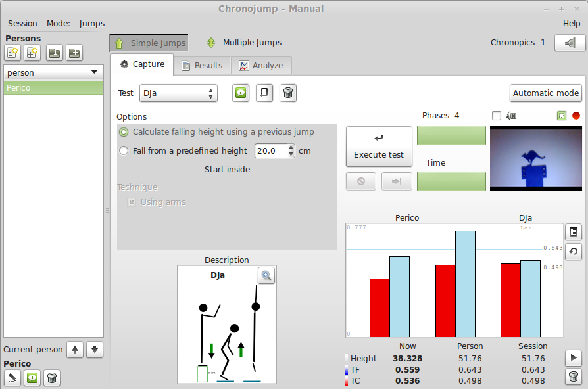Select calculate falling height using previous jump
This screenshot has height=389, width=588.
pos(124,132)
